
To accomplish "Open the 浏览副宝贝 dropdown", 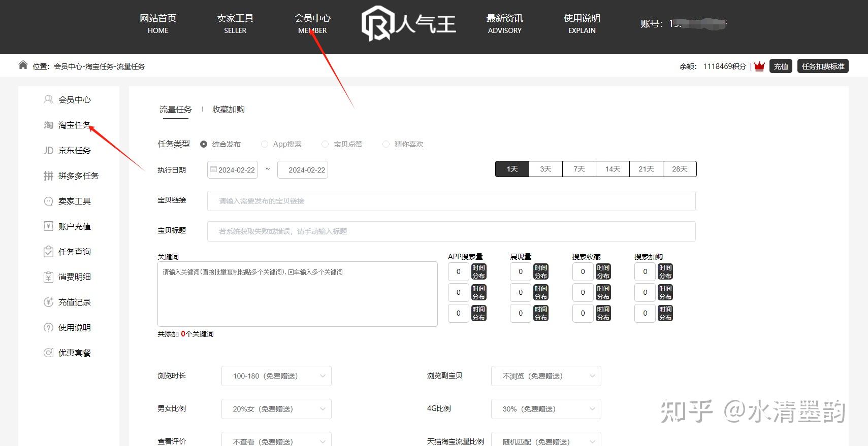I will point(546,376).
